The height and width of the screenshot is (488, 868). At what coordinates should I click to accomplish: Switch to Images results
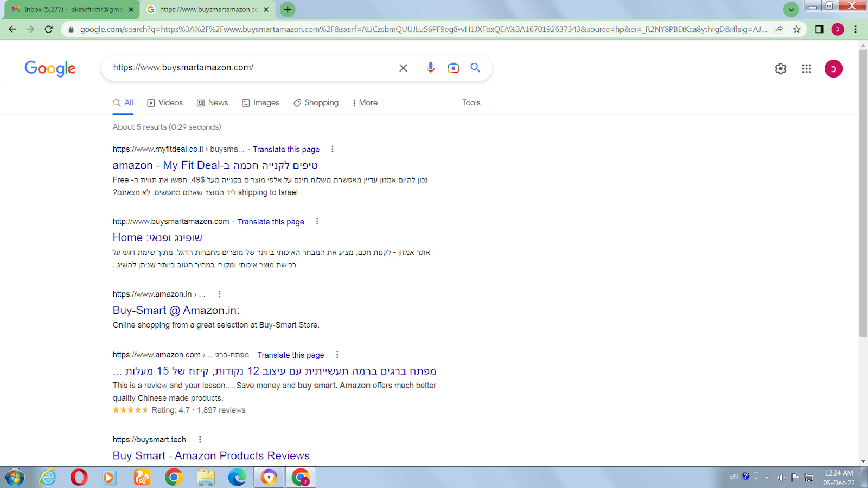260,102
